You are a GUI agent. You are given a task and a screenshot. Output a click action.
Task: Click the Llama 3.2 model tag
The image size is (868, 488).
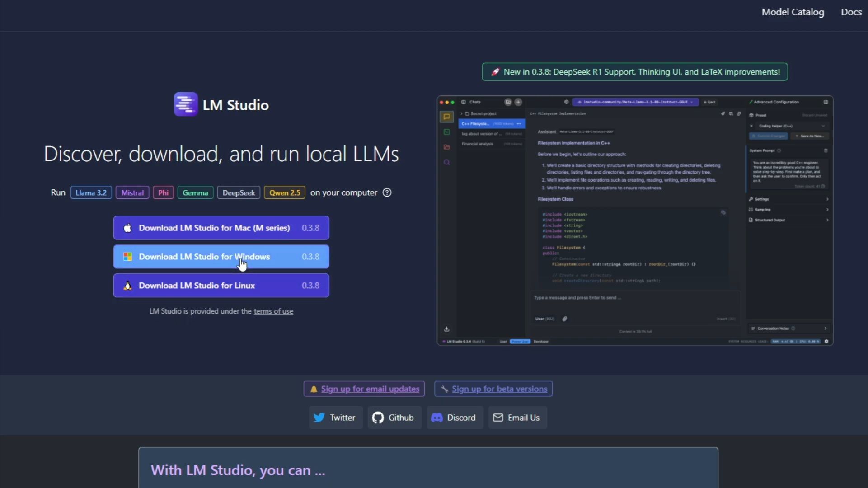pyautogui.click(x=91, y=192)
